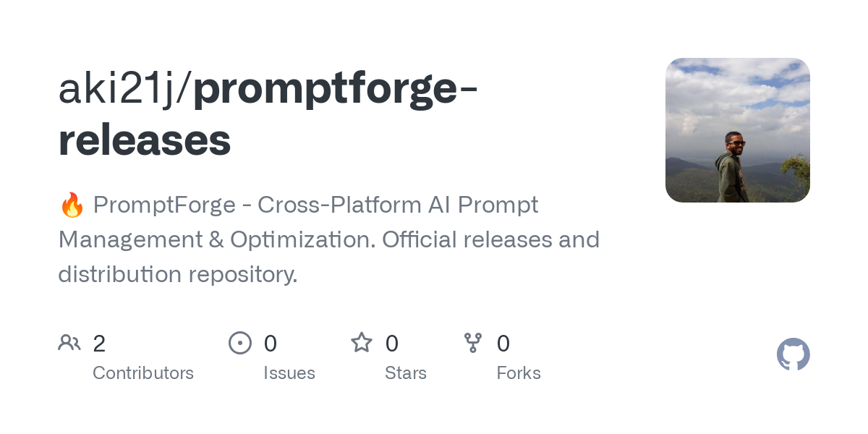This screenshot has width=868, height=434.
Task: Click 'distribution repository.' description line
Action: pos(178,275)
